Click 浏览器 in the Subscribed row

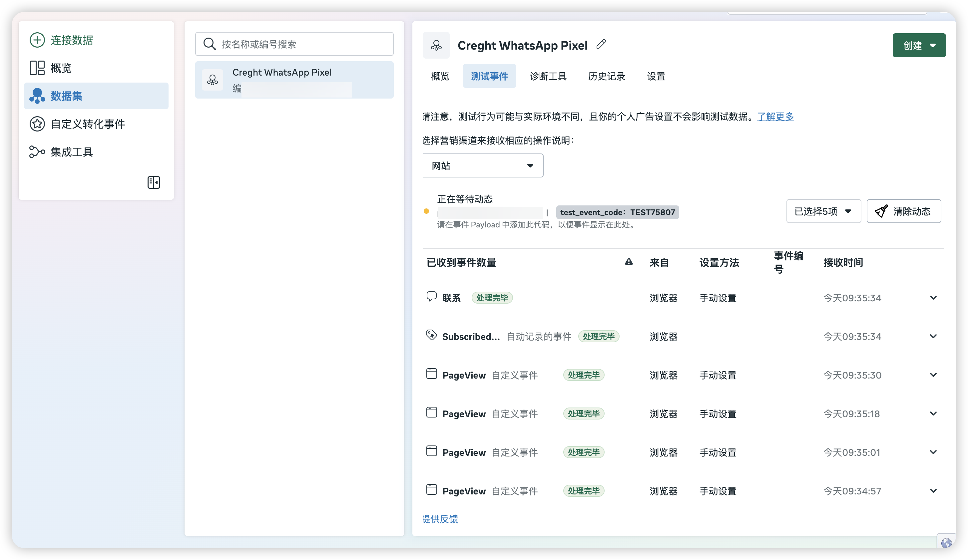point(664,337)
